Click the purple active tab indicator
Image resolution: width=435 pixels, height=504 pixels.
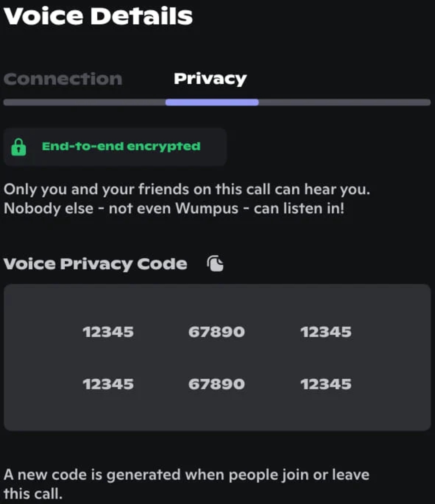click(x=212, y=102)
